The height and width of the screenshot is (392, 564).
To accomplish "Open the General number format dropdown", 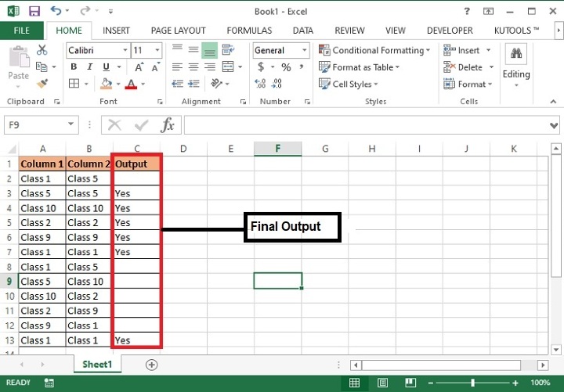I will 304,50.
